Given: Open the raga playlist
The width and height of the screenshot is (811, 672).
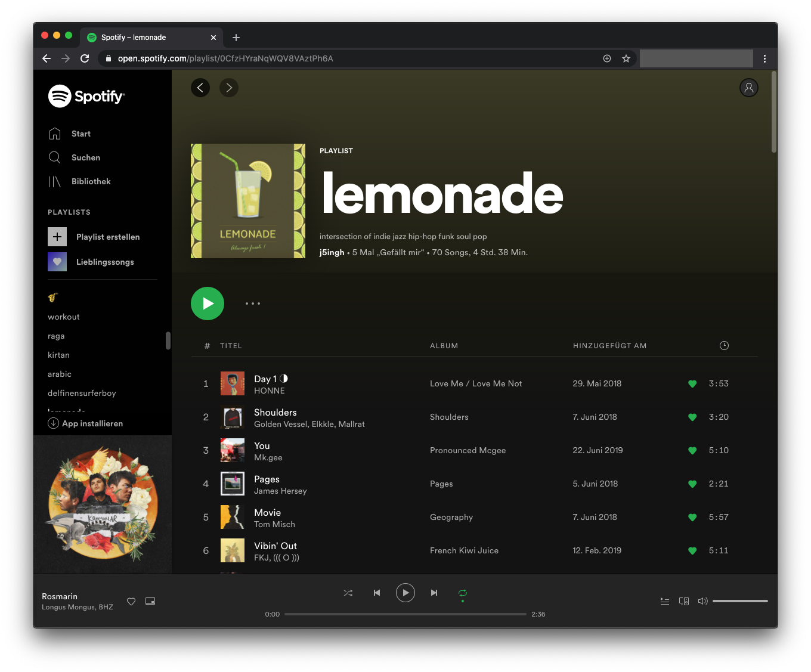Looking at the screenshot, I should [x=56, y=336].
